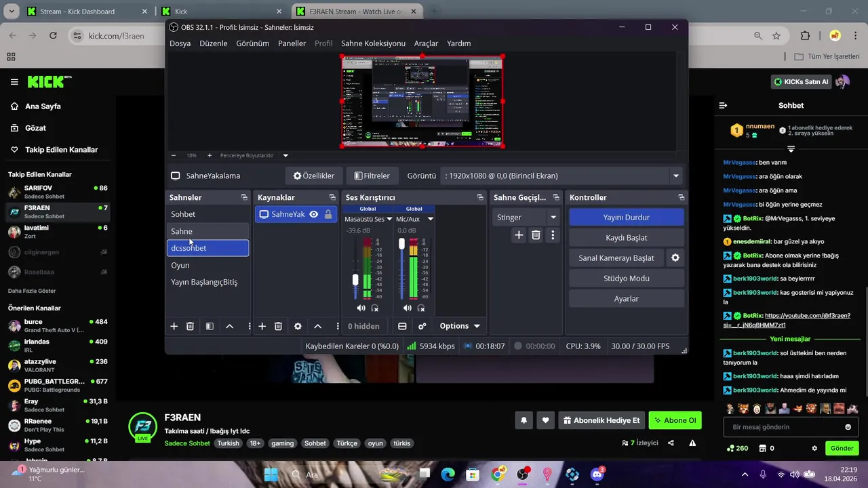Open the Kick hamburger sidebar menu
Viewport: 868px width, 488px height.
coord(14,82)
